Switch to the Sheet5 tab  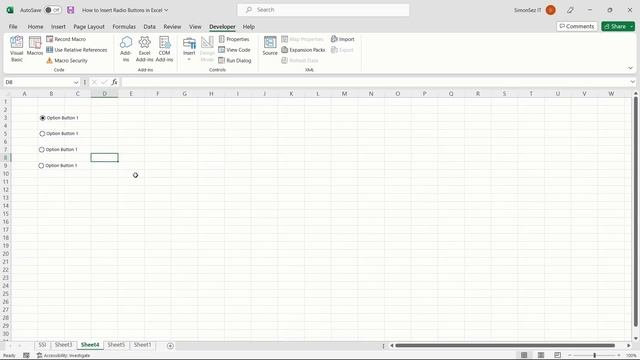(x=116, y=345)
